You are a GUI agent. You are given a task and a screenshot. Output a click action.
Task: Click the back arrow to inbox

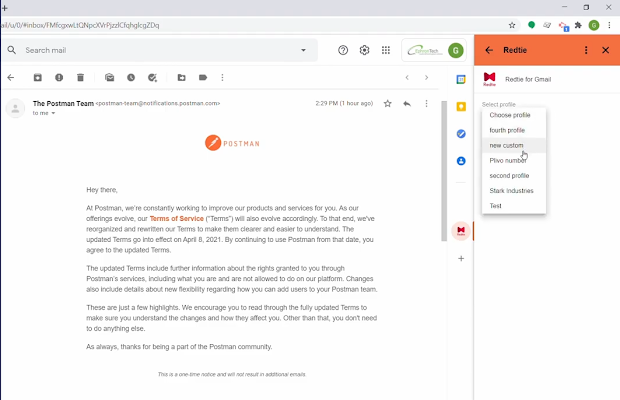pos(11,77)
